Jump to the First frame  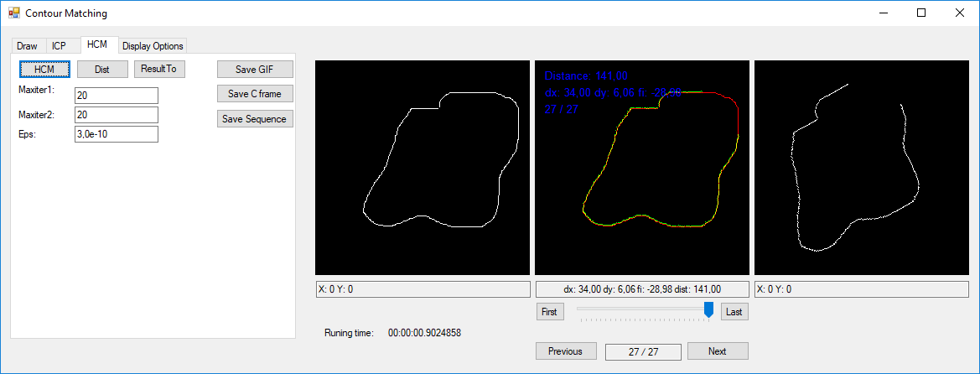click(549, 312)
